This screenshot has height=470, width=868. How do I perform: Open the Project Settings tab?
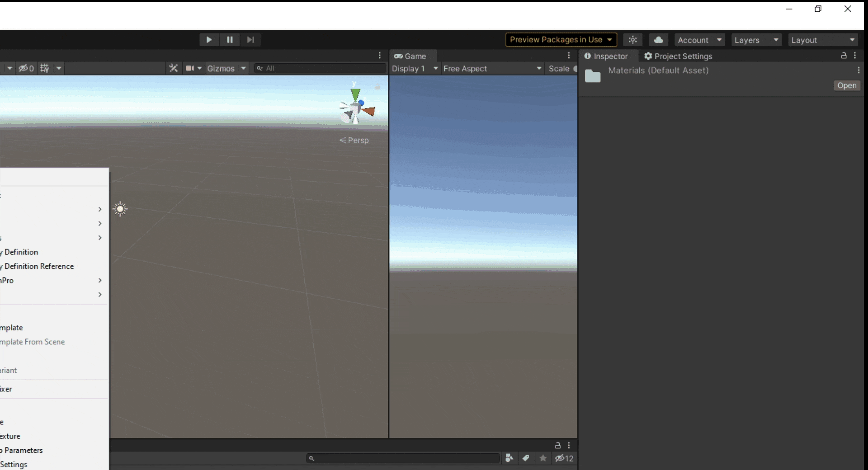coord(683,56)
